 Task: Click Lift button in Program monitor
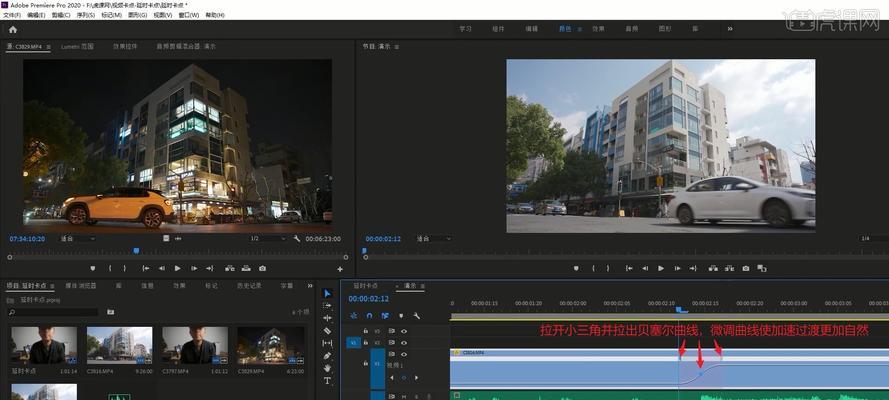tap(713, 269)
